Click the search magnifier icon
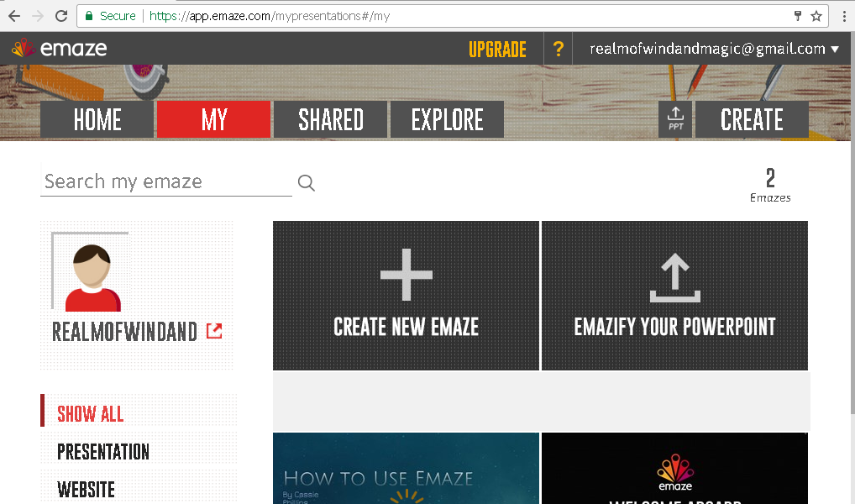The height and width of the screenshot is (504, 855). tap(305, 182)
